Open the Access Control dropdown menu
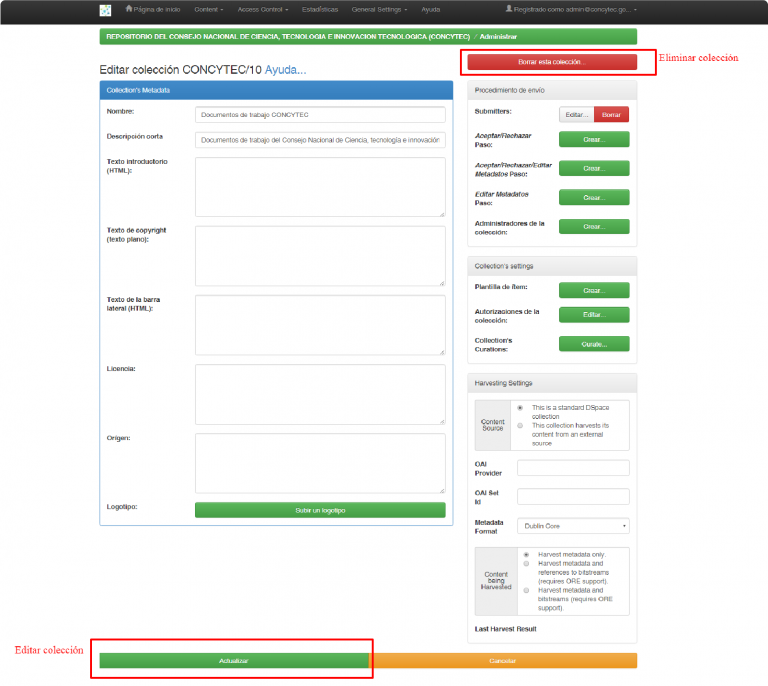The width and height of the screenshot is (768, 686). [x=263, y=9]
